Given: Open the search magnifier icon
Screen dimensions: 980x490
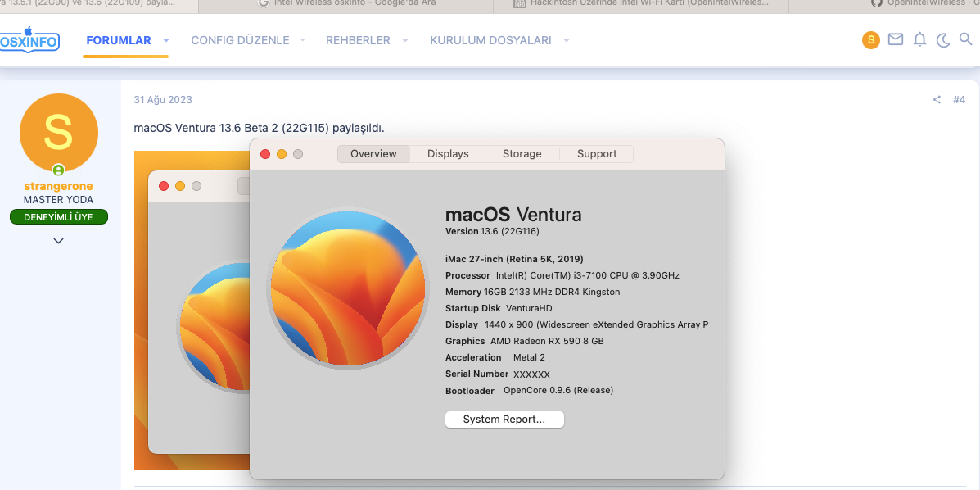Looking at the screenshot, I should [965, 39].
